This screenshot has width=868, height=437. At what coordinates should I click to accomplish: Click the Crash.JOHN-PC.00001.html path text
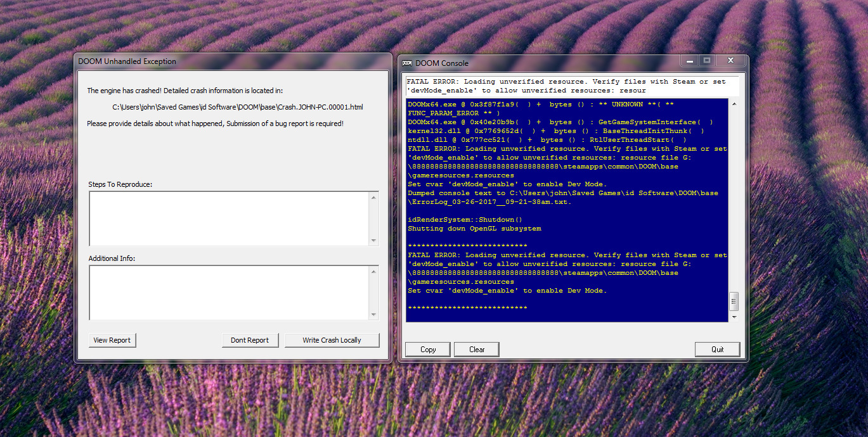238,107
